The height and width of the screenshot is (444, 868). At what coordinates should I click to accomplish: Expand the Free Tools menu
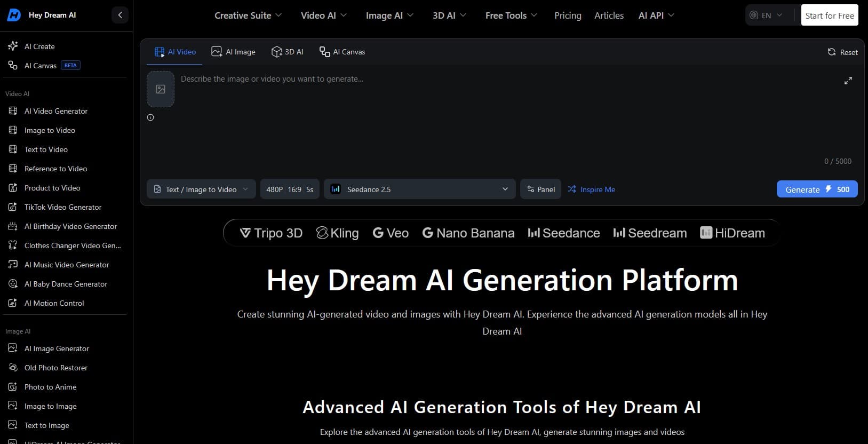[511, 15]
